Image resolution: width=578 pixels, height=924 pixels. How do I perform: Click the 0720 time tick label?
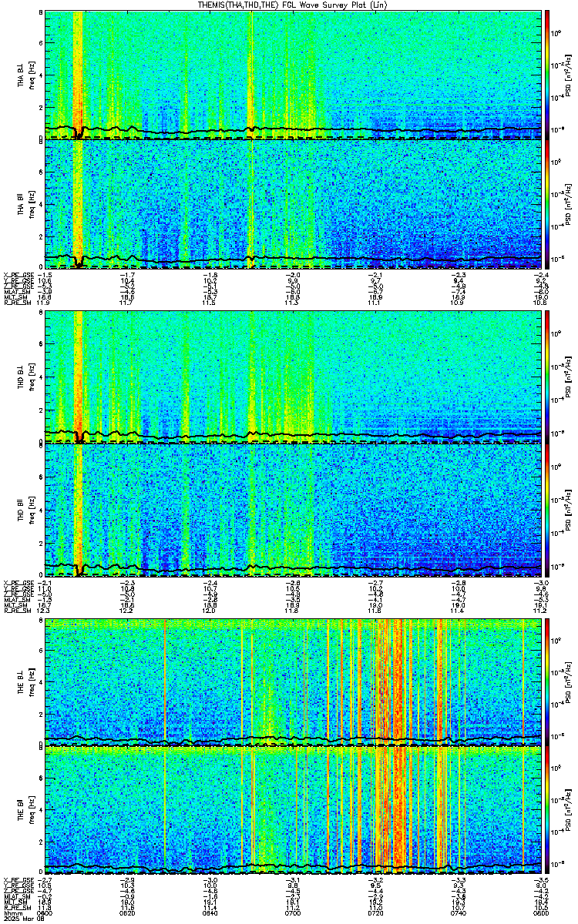click(375, 913)
